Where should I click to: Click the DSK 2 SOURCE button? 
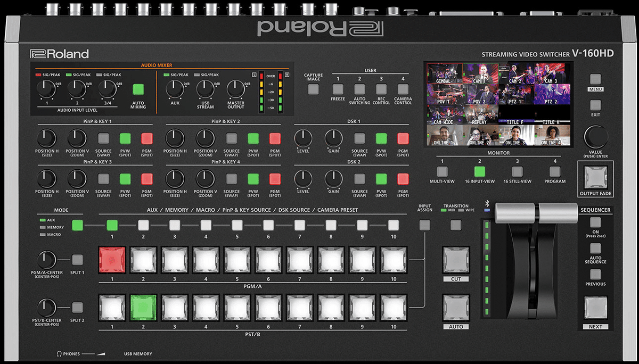(x=359, y=179)
